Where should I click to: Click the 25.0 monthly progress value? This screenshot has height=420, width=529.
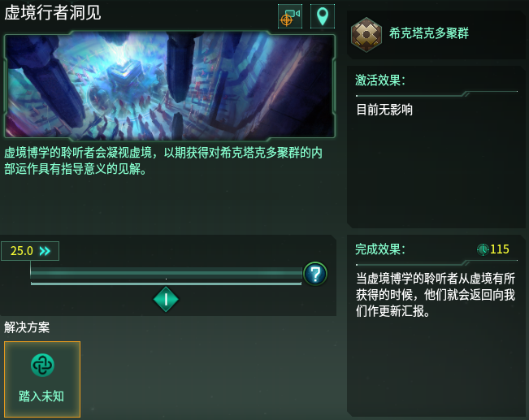(x=21, y=251)
